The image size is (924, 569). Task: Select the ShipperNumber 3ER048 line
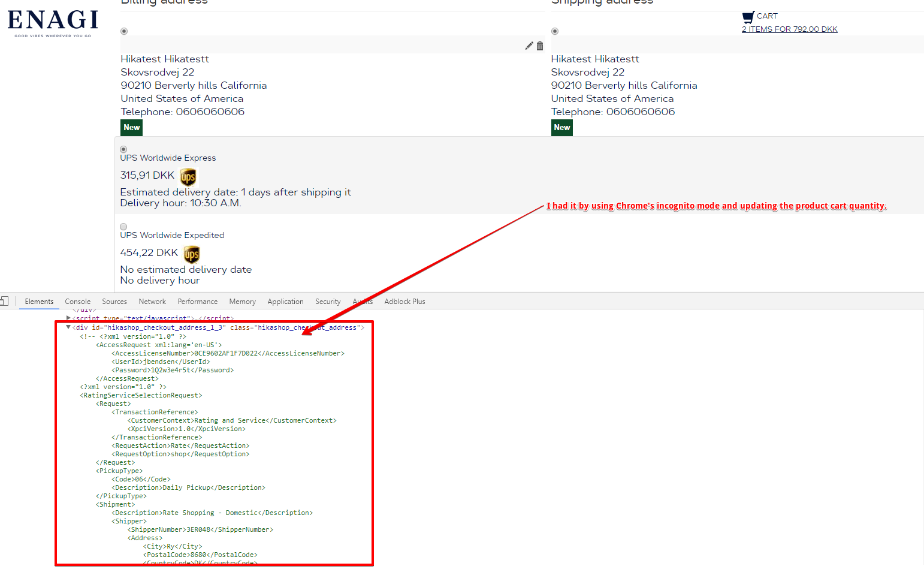[200, 529]
